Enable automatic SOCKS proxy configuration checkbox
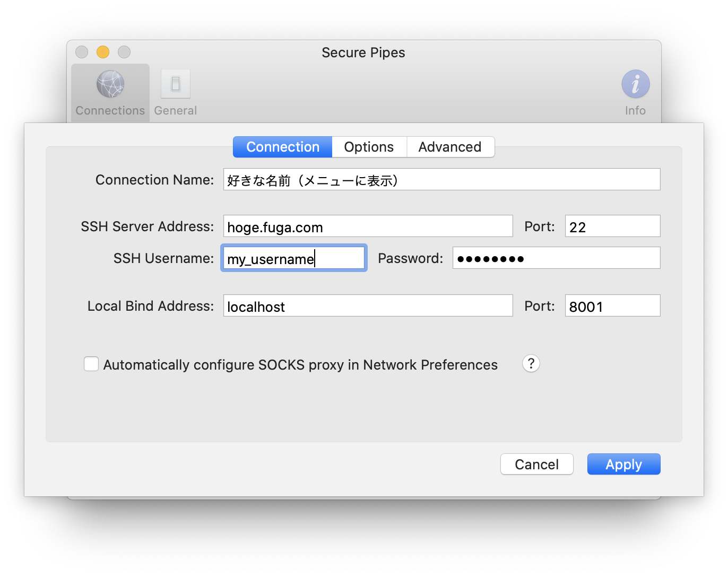Viewport: 728px width, 578px height. [91, 364]
